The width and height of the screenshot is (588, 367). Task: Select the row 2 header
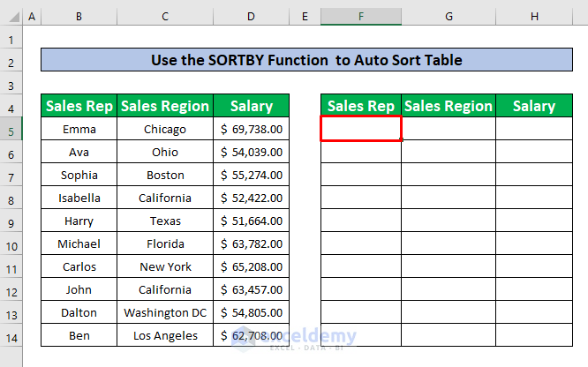[11, 62]
